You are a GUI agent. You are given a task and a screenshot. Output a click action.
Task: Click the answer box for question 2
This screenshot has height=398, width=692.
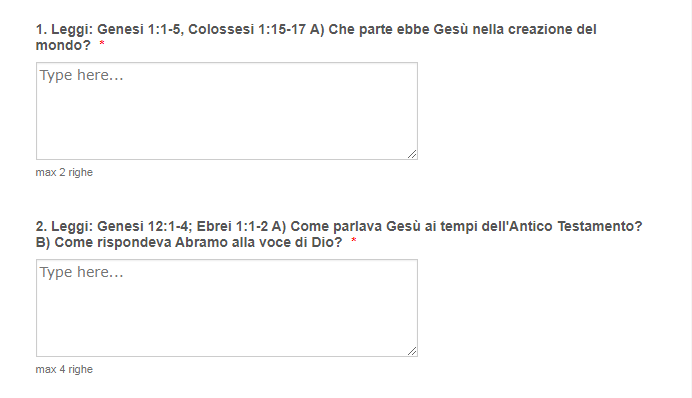click(x=227, y=308)
